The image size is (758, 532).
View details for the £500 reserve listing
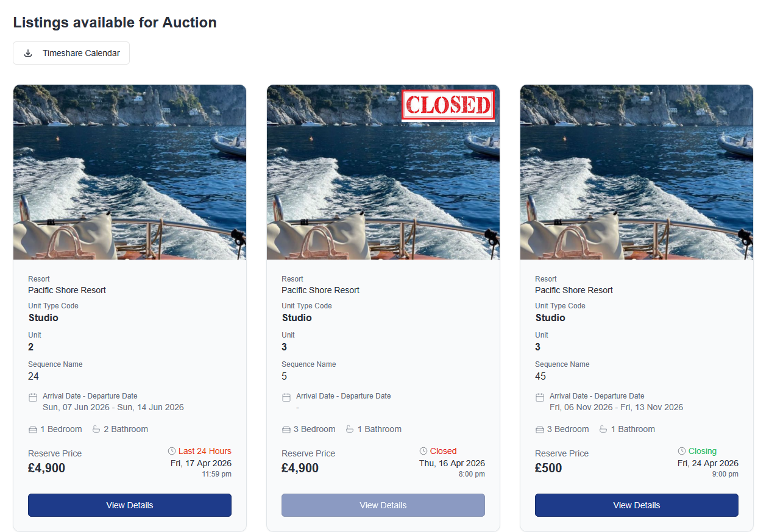pyautogui.click(x=637, y=505)
